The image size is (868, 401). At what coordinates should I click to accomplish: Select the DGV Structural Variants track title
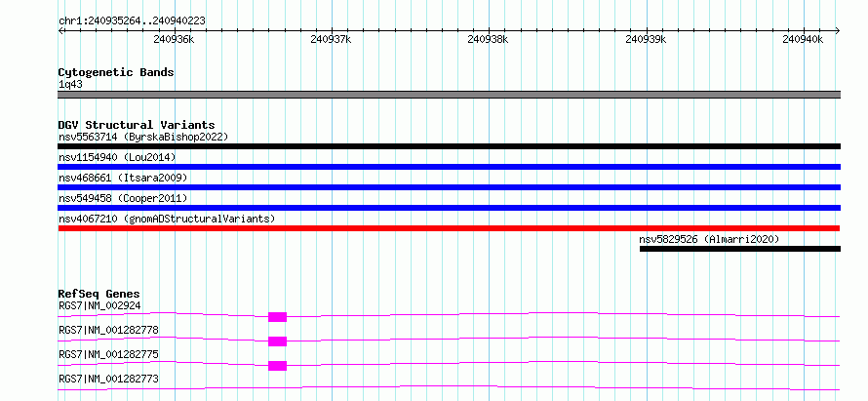tap(137, 125)
